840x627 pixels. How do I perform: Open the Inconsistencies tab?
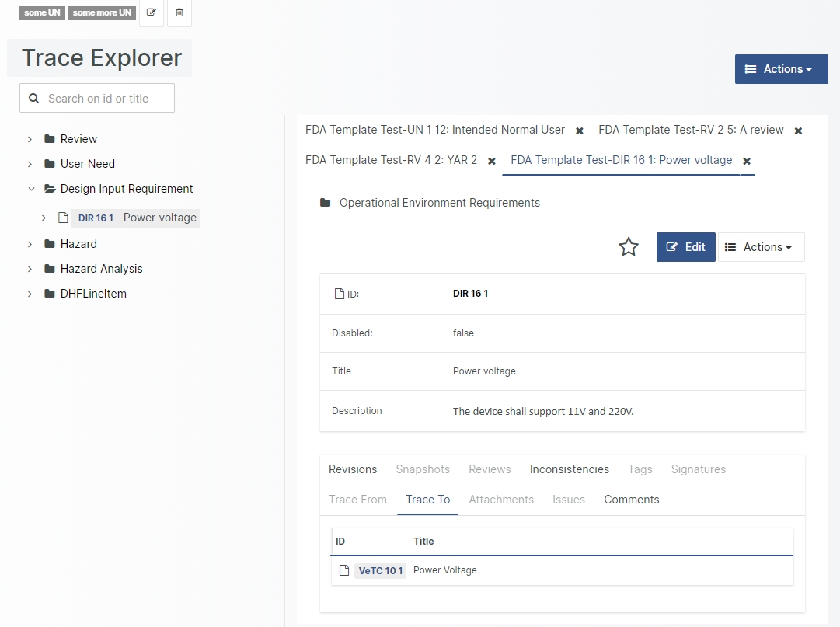[569, 469]
